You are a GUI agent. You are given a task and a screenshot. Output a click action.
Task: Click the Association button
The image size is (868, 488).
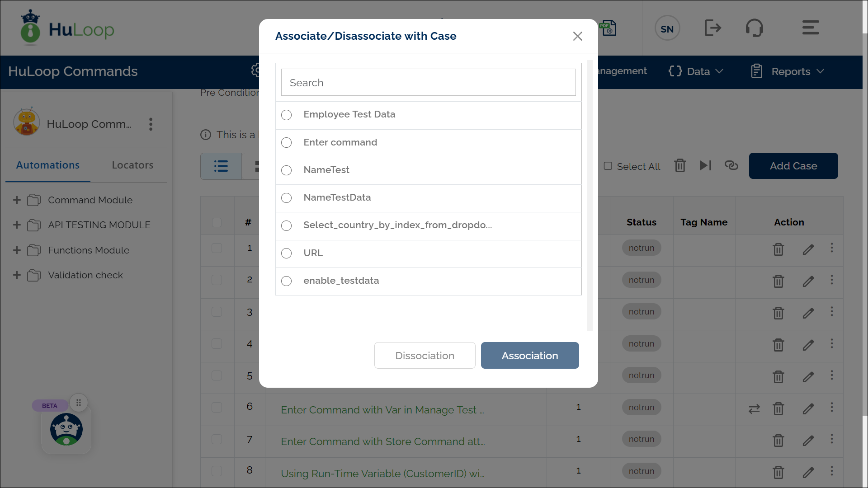[530, 356]
